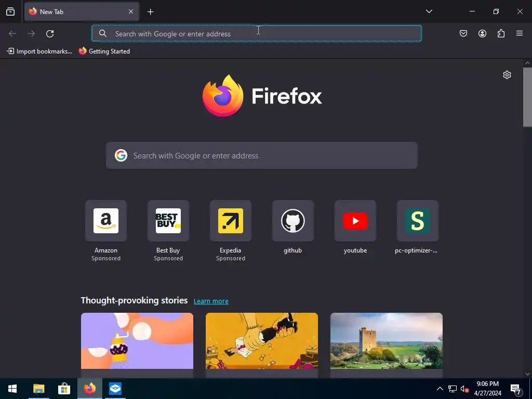Open the castle landscape story thumbnail
Screen dimensions: 532x399
[x=387, y=341]
